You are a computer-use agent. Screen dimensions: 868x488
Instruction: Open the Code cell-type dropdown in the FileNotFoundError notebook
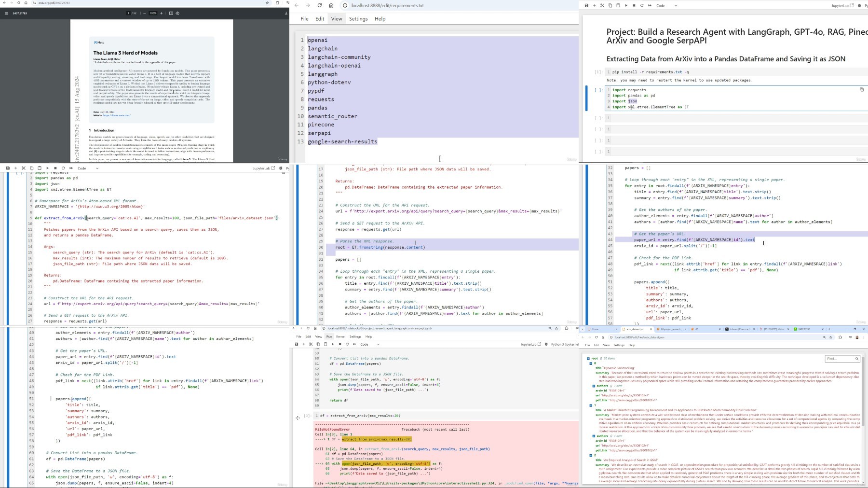[x=370, y=344]
